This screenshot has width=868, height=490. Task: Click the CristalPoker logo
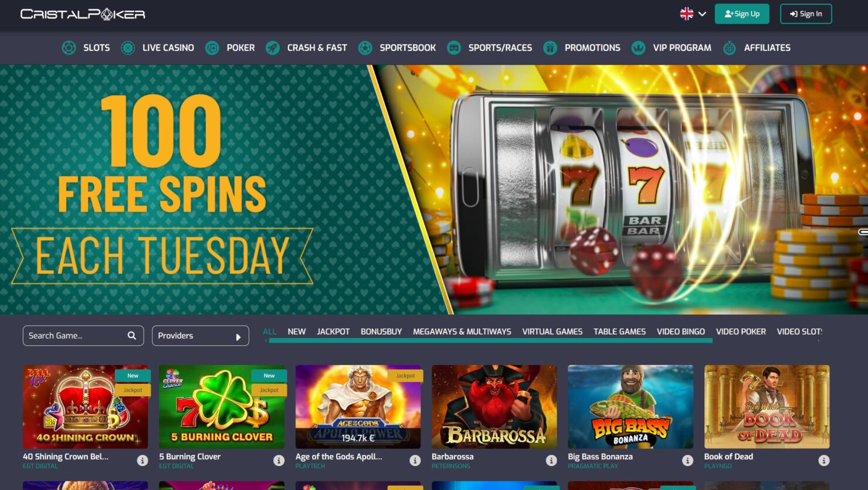click(x=83, y=14)
